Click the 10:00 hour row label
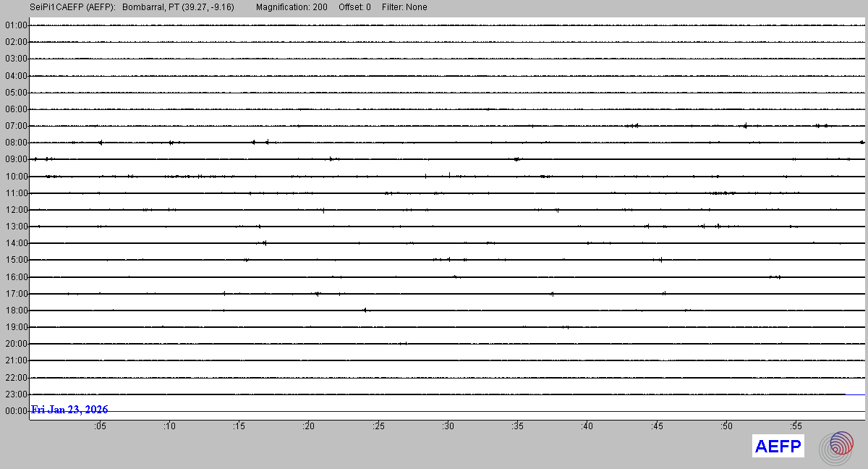 pos(16,177)
